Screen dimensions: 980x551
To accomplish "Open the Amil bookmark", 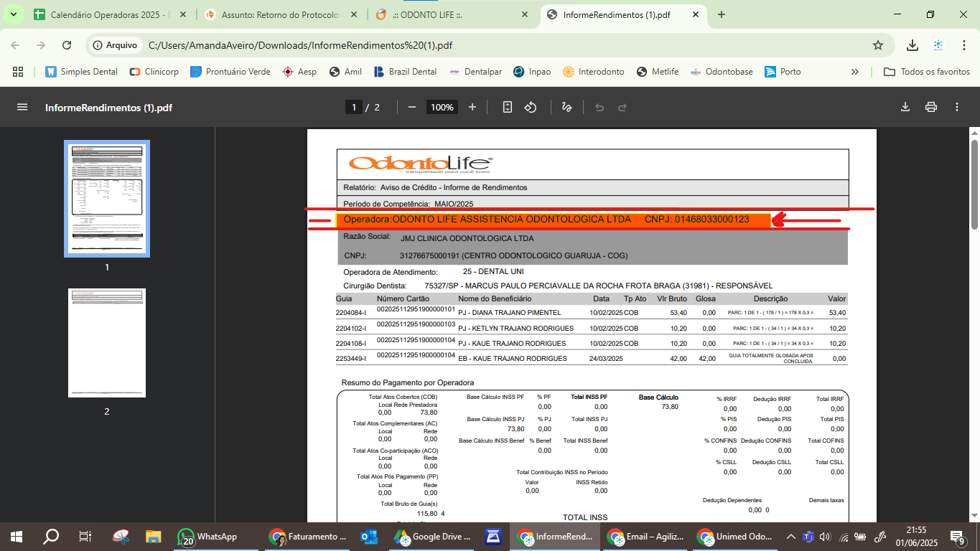I will [345, 72].
